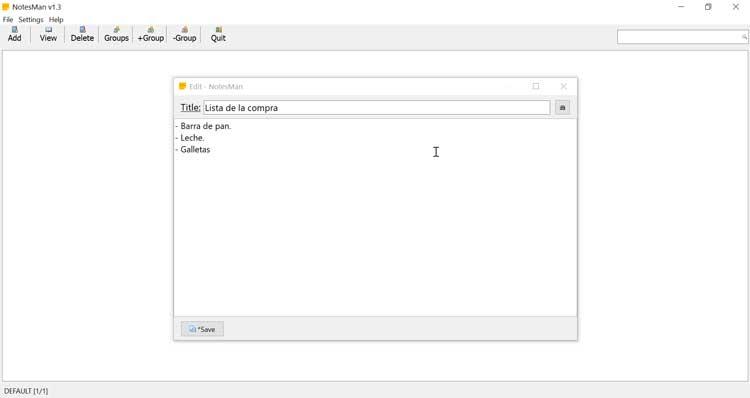Select the Delete note toolbar icon
The width and height of the screenshot is (750, 398).
pos(82,34)
